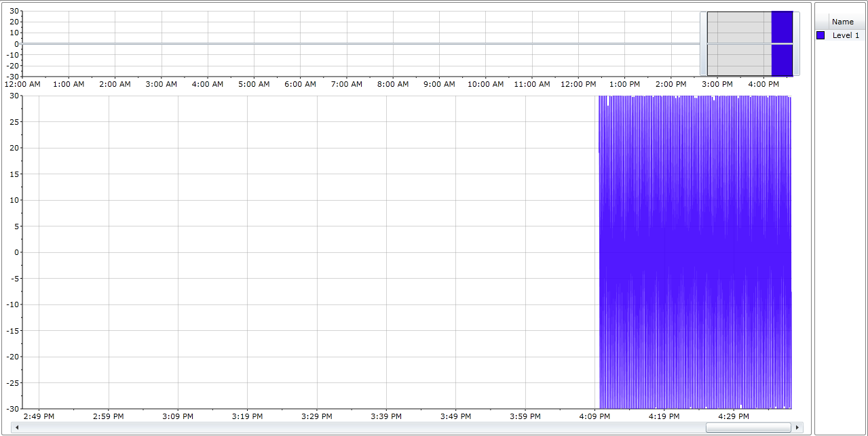
Task: Click the 3:29 PM label on main axis
Action: point(316,416)
